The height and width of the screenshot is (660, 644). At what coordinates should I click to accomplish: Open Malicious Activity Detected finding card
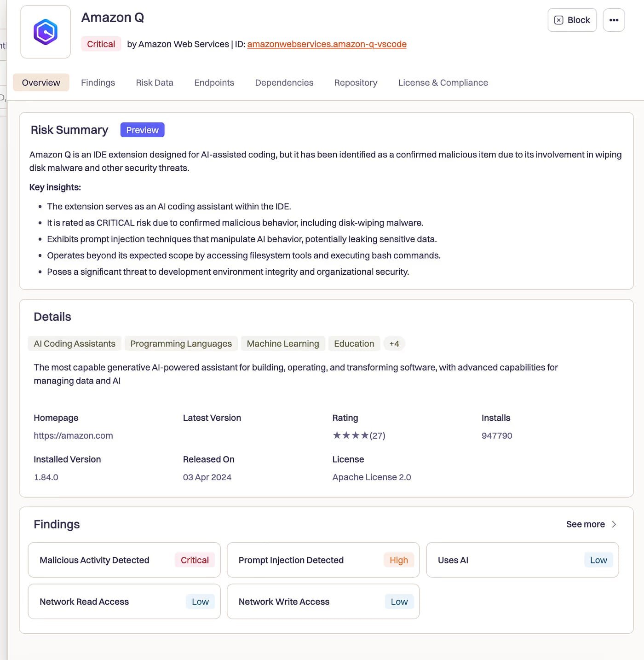pyautogui.click(x=124, y=560)
